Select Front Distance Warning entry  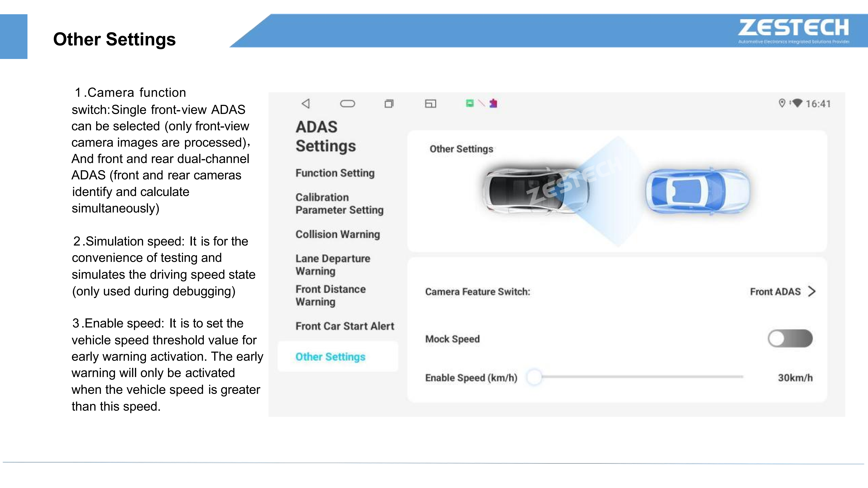click(331, 295)
